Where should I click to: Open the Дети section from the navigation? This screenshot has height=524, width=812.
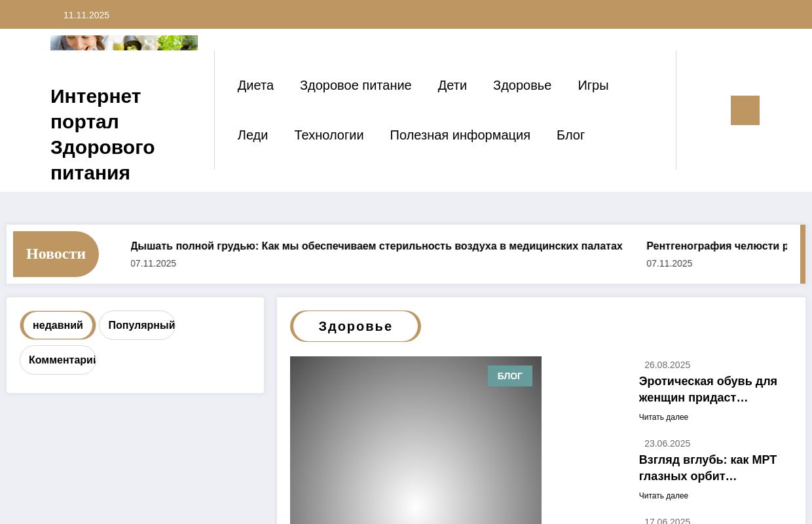452,85
